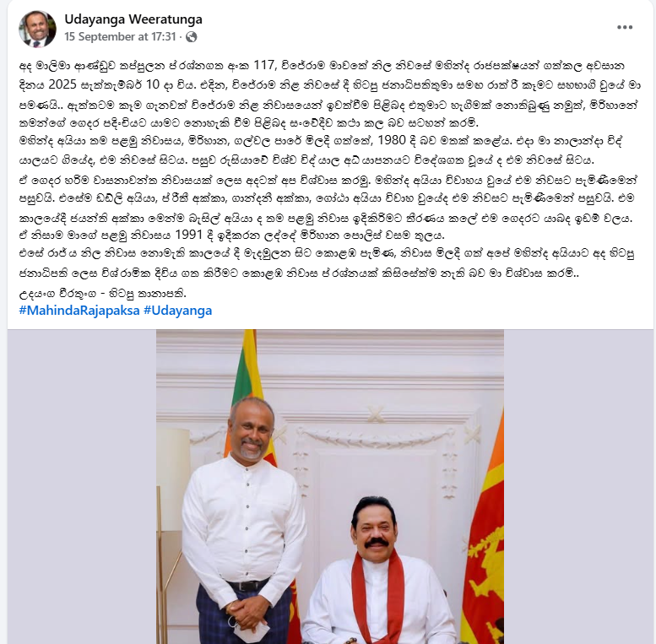This screenshot has width=656, height=644.
Task: Click the number 117 in post text
Action: coord(264,66)
